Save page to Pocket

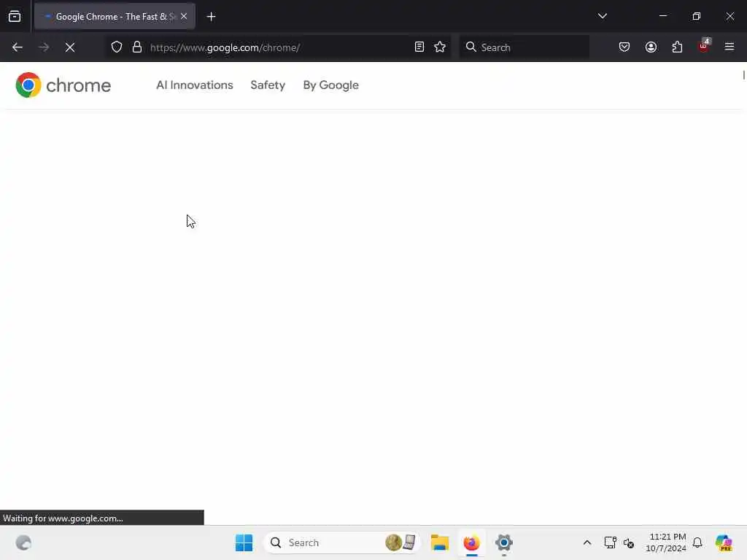point(624,47)
